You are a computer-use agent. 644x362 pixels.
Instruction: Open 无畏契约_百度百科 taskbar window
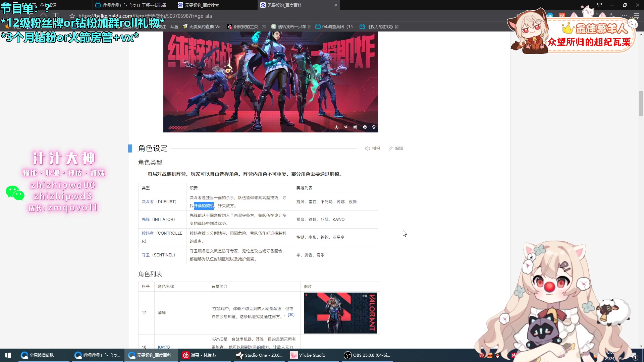(x=151, y=355)
